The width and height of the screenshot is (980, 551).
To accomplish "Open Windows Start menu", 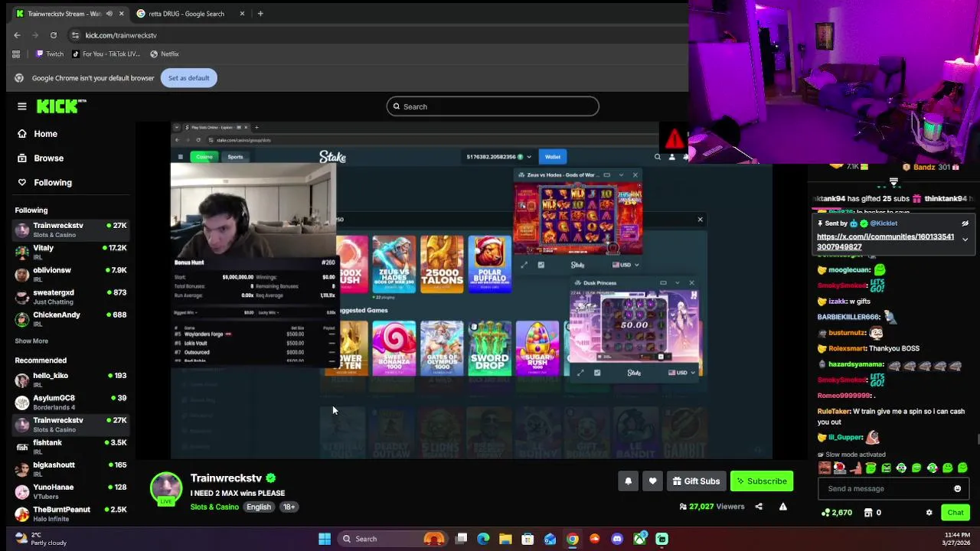I will 325,540.
